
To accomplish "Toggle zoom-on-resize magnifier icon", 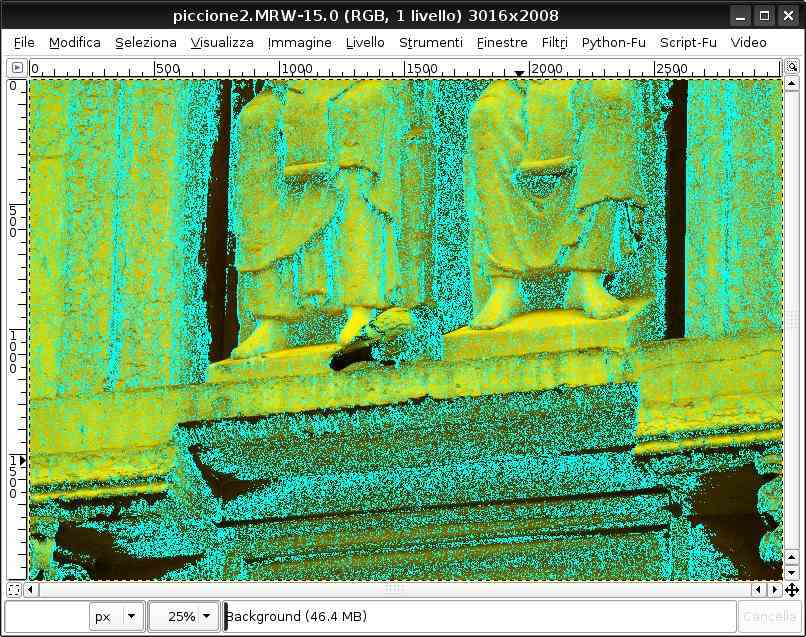I will click(791, 67).
